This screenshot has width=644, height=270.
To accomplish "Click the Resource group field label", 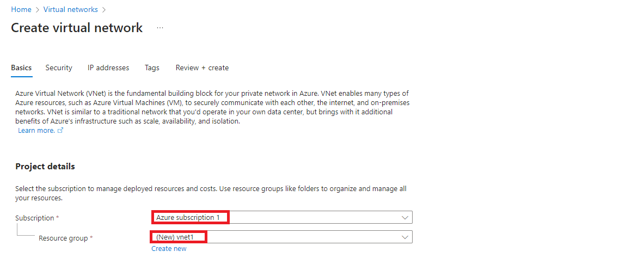I will pyautogui.click(x=64, y=238).
